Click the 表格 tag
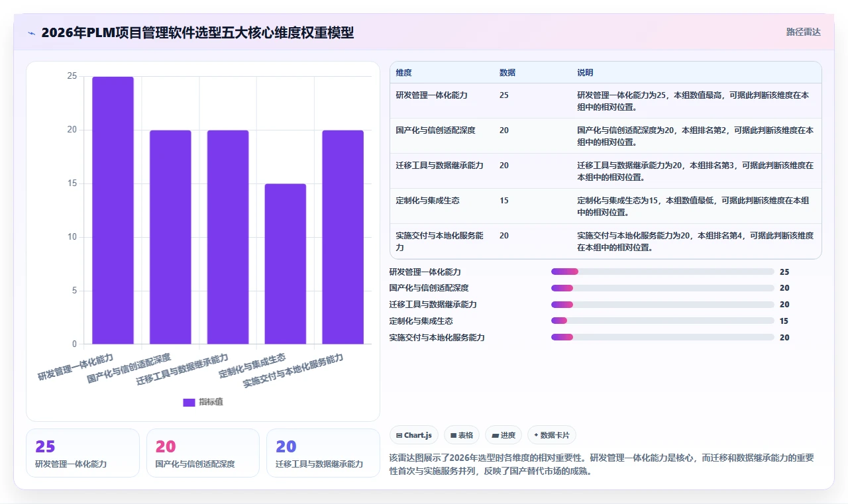Viewport: 848px width, 504px height. click(x=462, y=435)
